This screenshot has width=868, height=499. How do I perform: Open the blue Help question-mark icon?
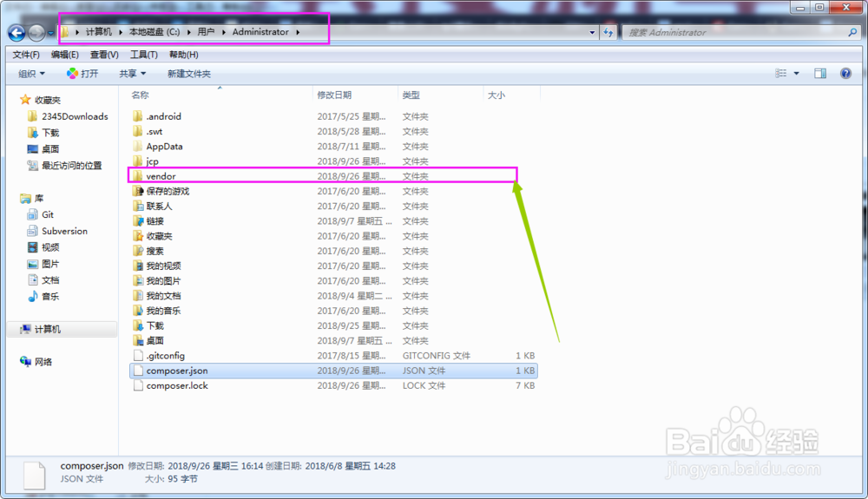coord(845,73)
